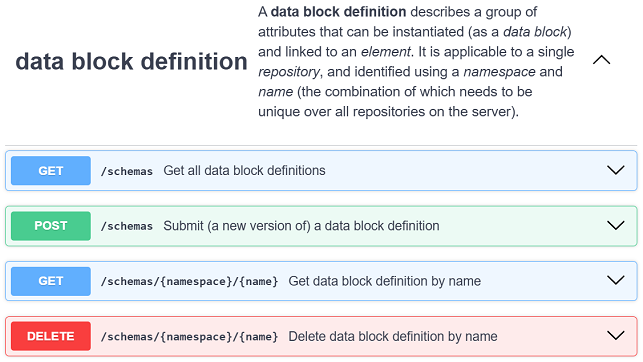Click the /schemas/{namespace}/{name} path in GET row

click(189, 282)
